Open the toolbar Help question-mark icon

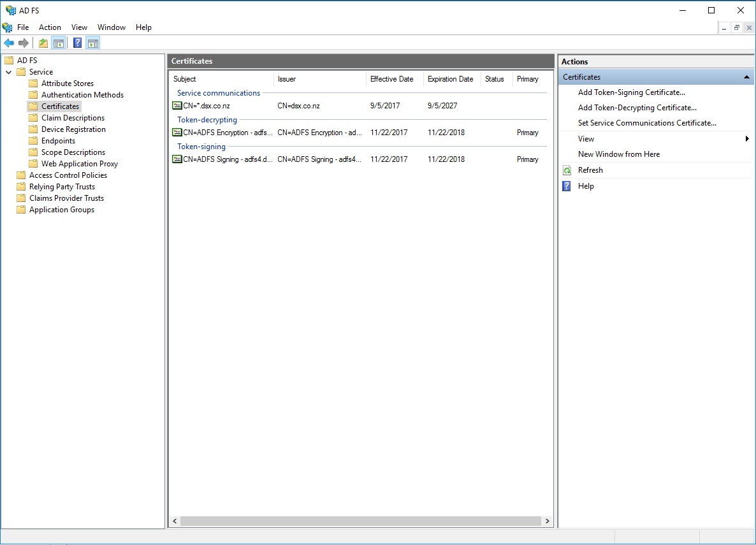point(77,43)
